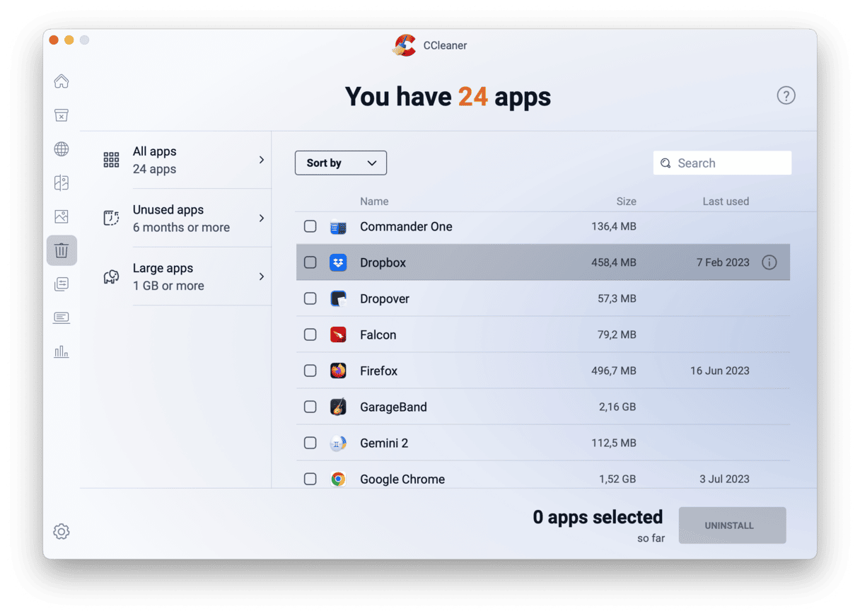
Task: Open the settings gear icon
Action: [62, 532]
